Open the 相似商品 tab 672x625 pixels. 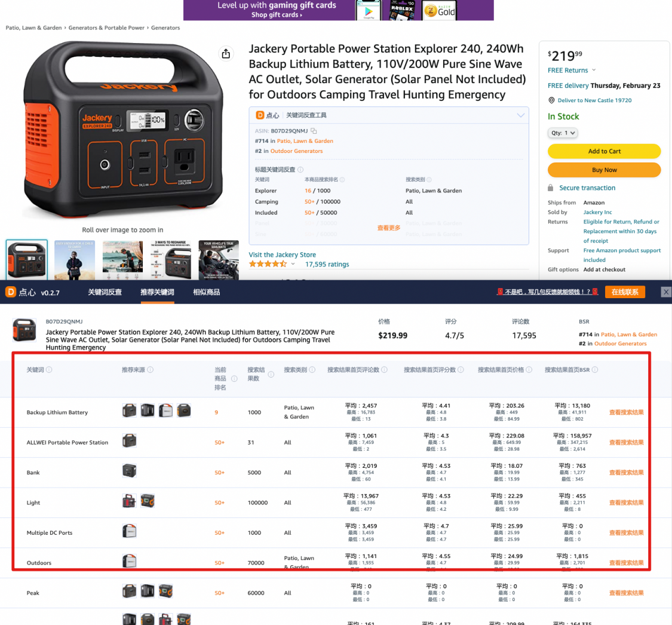206,292
